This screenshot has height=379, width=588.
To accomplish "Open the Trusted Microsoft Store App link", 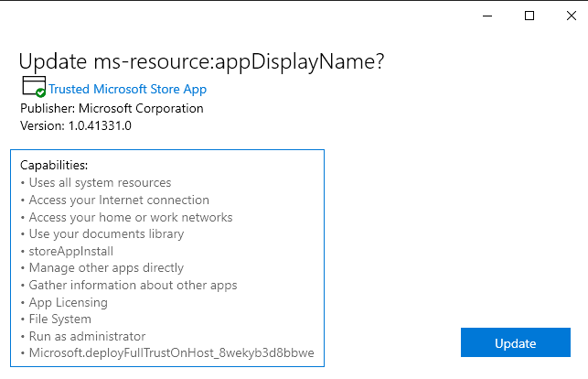I will tap(127, 90).
